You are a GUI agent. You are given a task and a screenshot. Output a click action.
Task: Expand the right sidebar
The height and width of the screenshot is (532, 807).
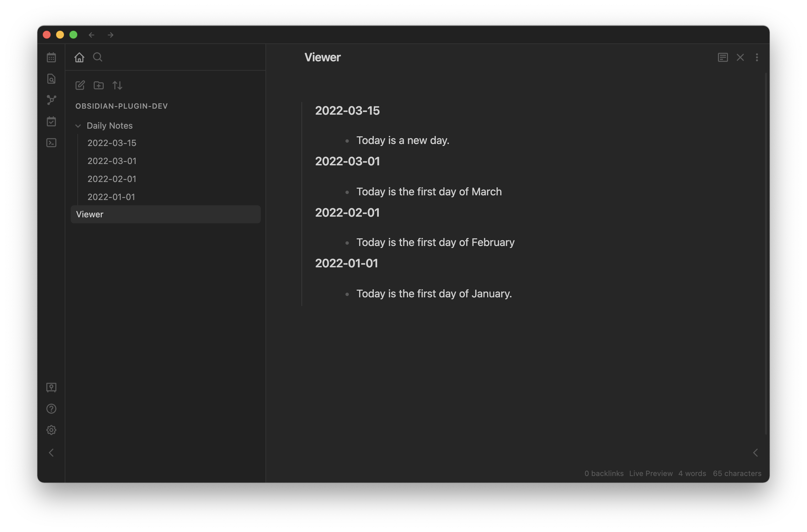point(755,453)
